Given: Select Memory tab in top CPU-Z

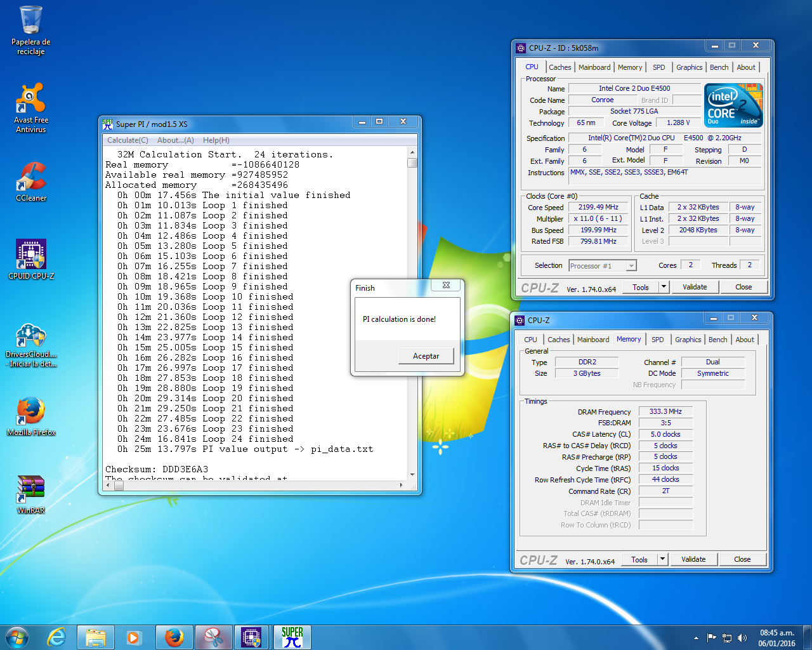Looking at the screenshot, I should 630,67.
